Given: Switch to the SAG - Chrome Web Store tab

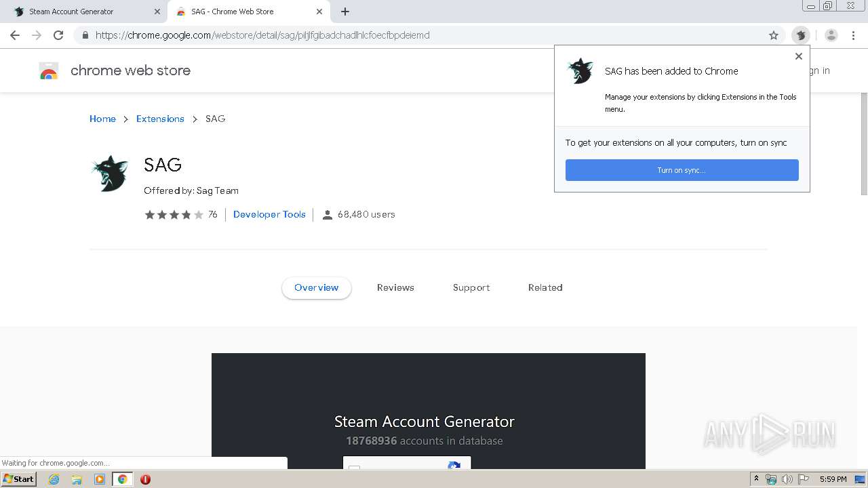Looking at the screenshot, I should point(249,12).
